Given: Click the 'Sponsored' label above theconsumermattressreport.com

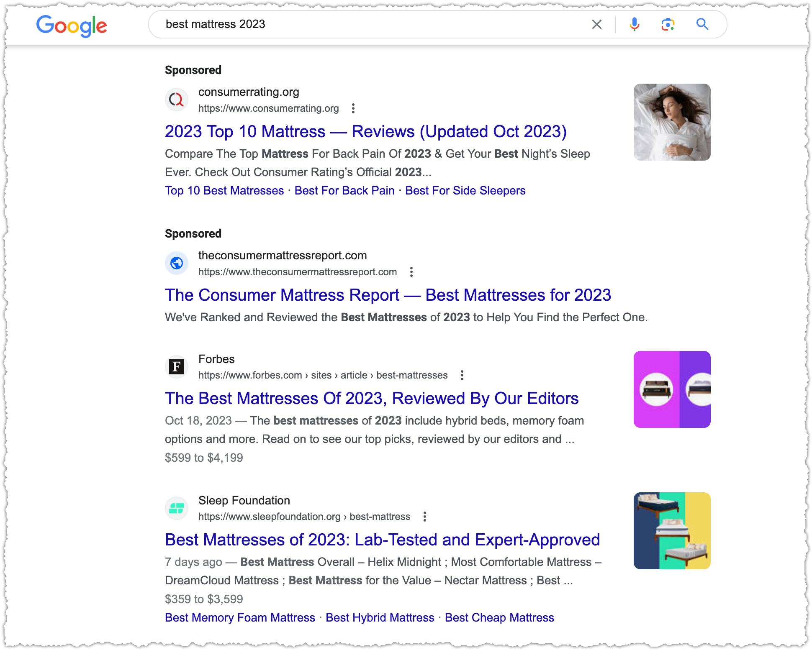Looking at the screenshot, I should click(x=193, y=233).
